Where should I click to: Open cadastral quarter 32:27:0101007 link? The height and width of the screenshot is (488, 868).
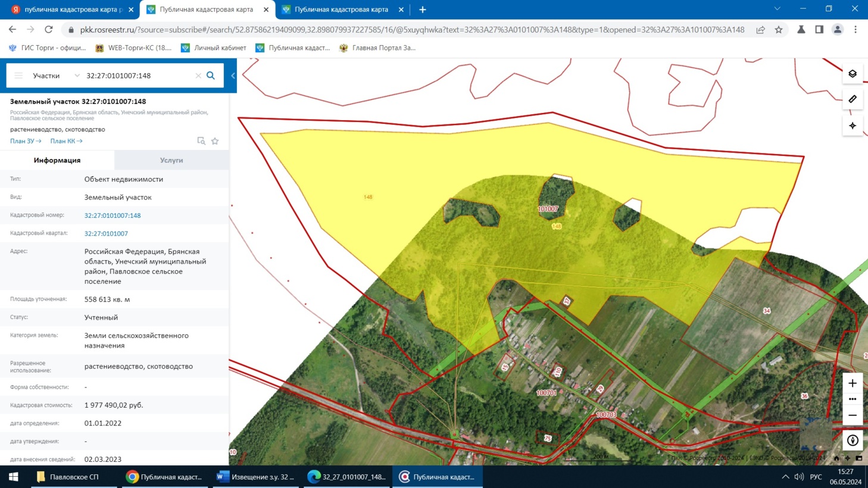pyautogui.click(x=106, y=234)
